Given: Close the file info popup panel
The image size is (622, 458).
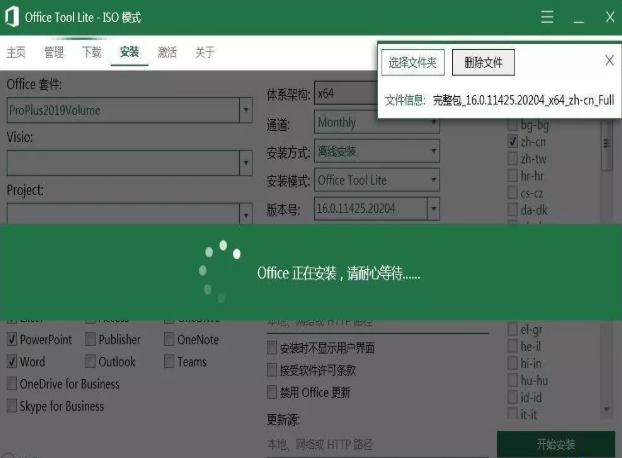Looking at the screenshot, I should coord(609,61).
